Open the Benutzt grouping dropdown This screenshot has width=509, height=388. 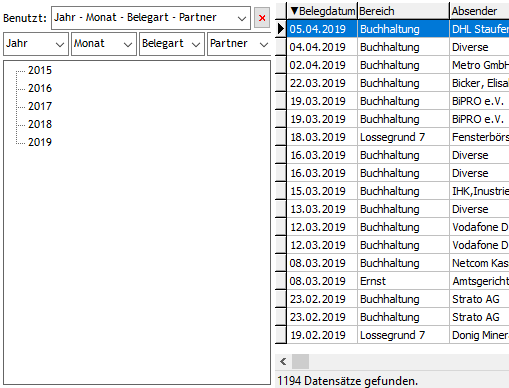(242, 18)
